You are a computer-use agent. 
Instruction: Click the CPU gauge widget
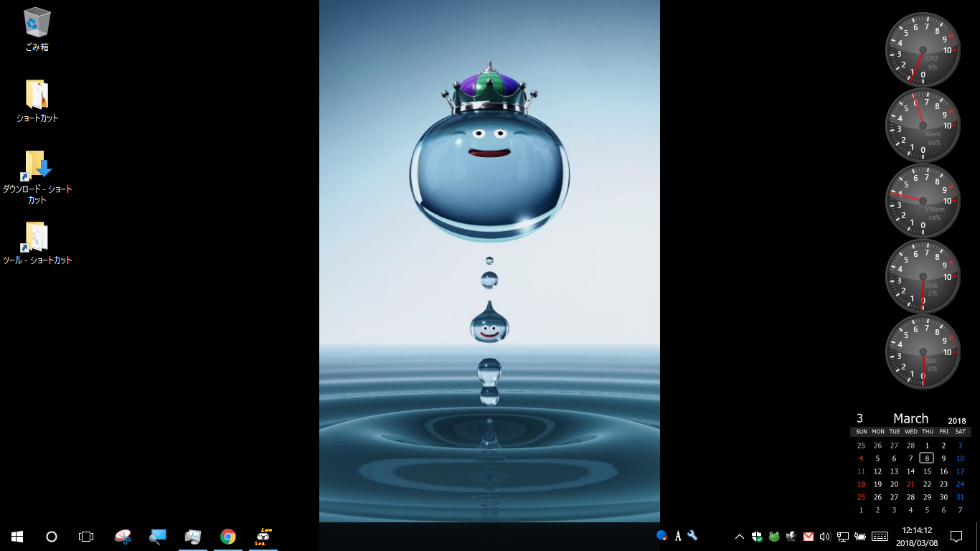923,50
